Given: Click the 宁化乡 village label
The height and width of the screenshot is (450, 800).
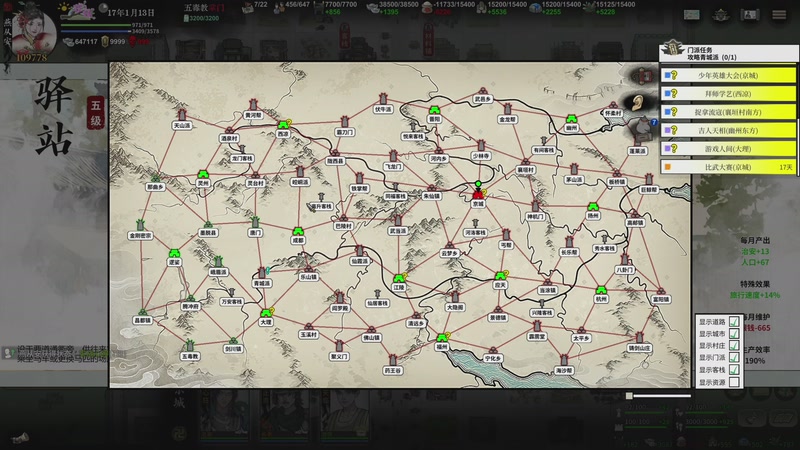Looking at the screenshot, I should pyautogui.click(x=493, y=359).
